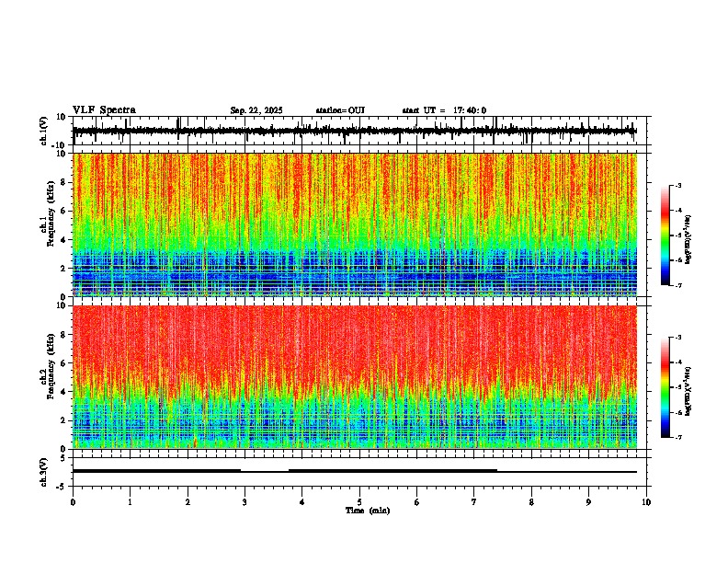This screenshot has width=728, height=563.
Task: Click the "-3" label on ch.2 colorbar
Action: click(x=678, y=338)
